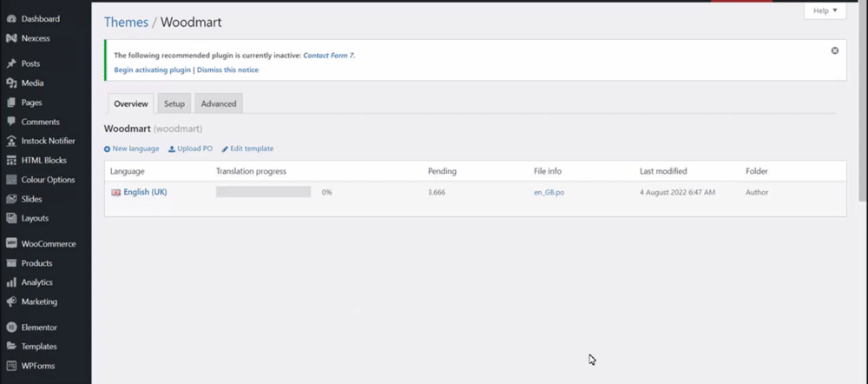Open the en_GB.po file link

pyautogui.click(x=549, y=193)
